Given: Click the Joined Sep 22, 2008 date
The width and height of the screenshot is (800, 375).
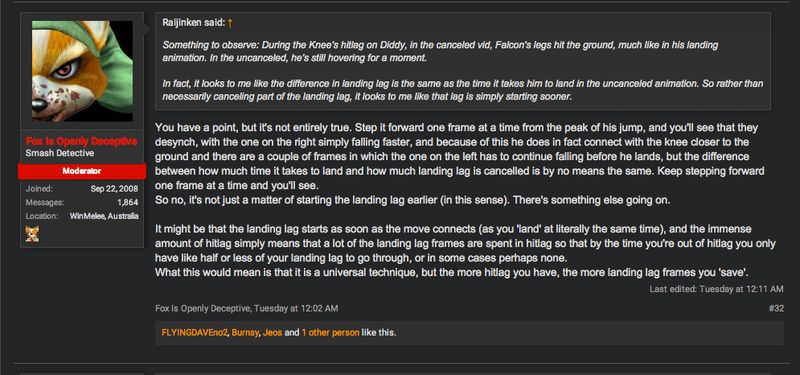Looking at the screenshot, I should (x=114, y=189).
